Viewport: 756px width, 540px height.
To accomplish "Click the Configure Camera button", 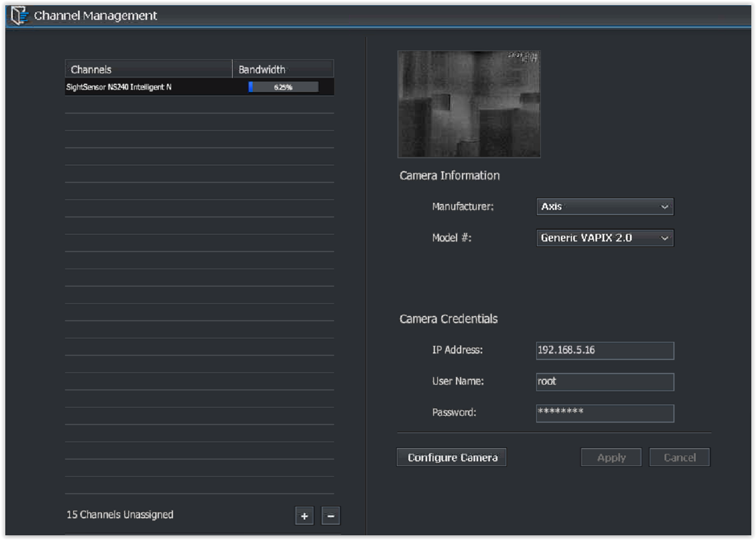I will click(x=452, y=457).
